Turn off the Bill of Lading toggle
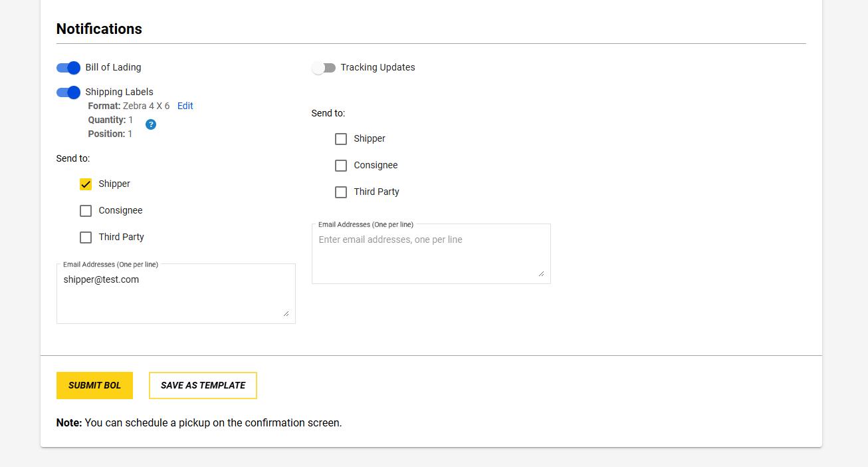The width and height of the screenshot is (868, 467). (68, 68)
